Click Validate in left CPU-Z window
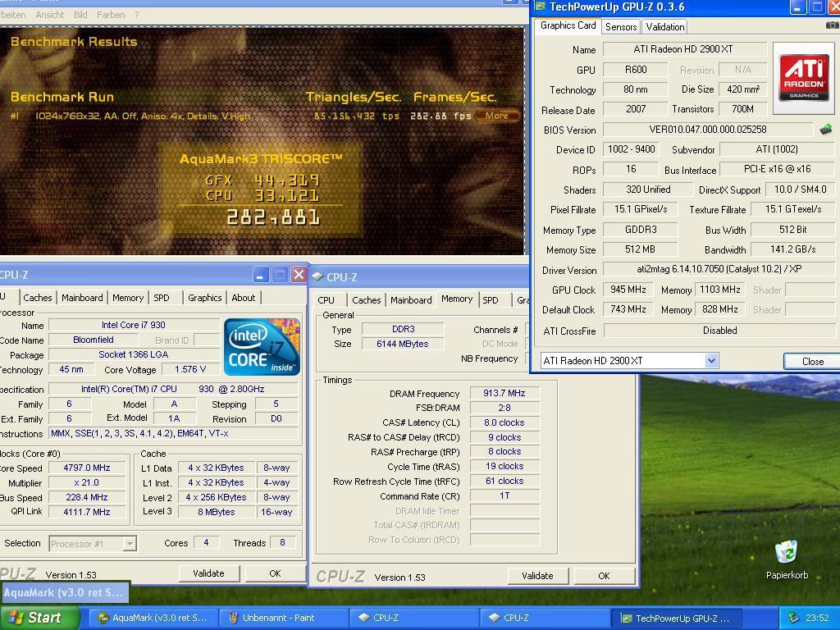This screenshot has height=630, width=840. tap(208, 573)
